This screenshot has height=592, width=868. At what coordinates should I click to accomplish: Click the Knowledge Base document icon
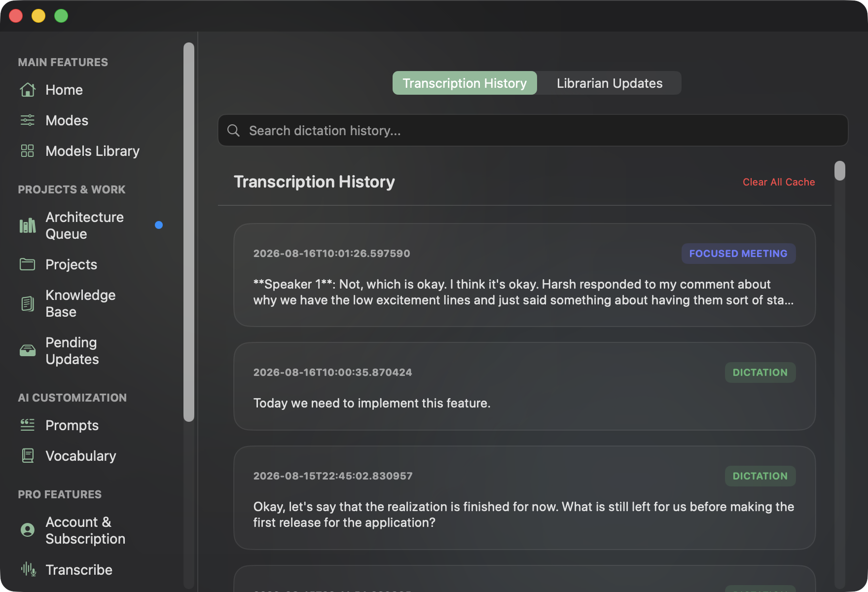click(x=28, y=303)
